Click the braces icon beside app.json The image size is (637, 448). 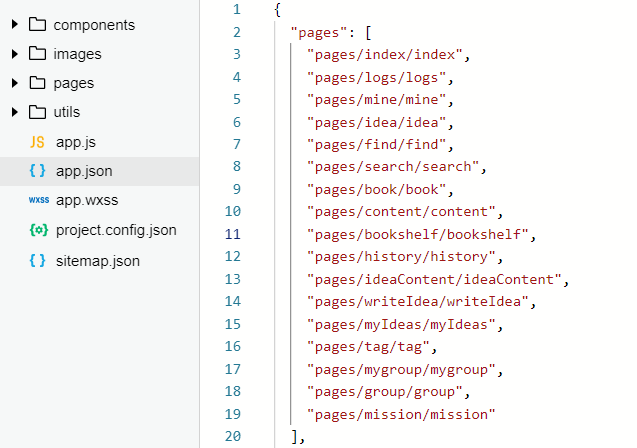(x=38, y=171)
